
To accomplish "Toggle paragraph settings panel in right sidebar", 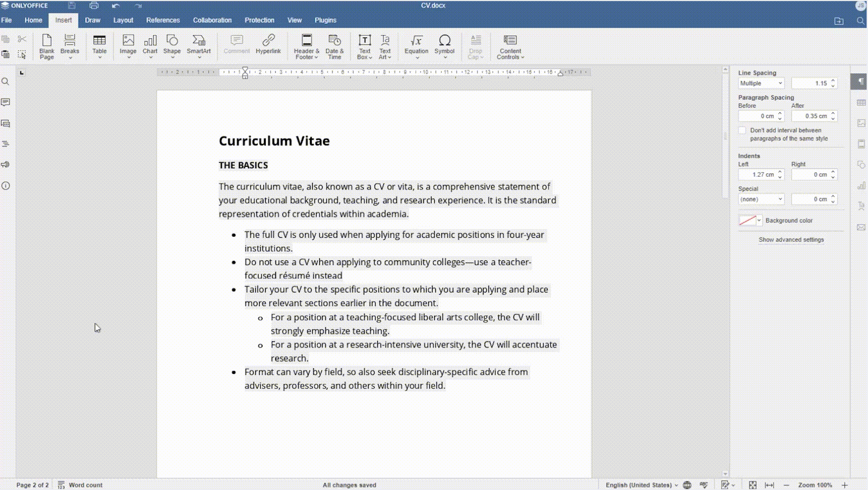I will 861,82.
